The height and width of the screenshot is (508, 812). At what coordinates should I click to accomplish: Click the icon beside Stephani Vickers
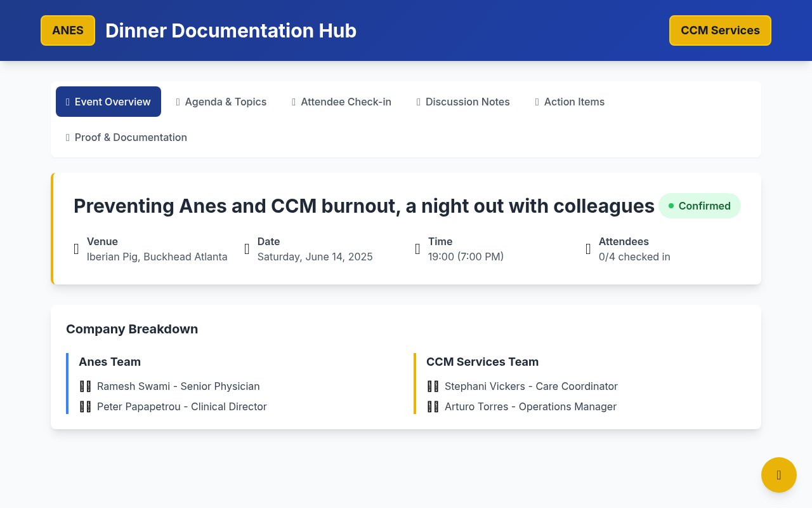coord(433,386)
